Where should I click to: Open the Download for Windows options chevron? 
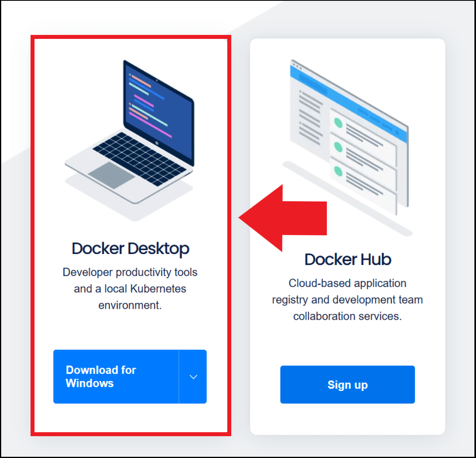pos(193,377)
